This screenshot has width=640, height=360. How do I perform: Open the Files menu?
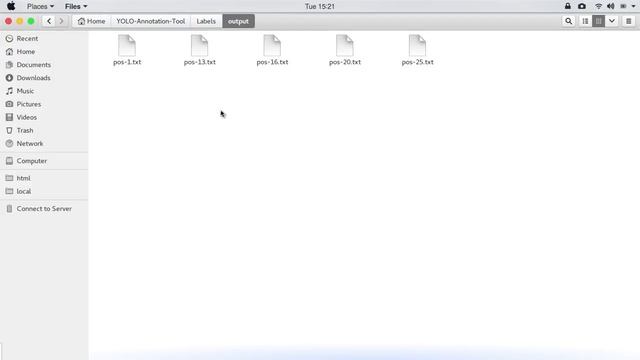(76, 7)
